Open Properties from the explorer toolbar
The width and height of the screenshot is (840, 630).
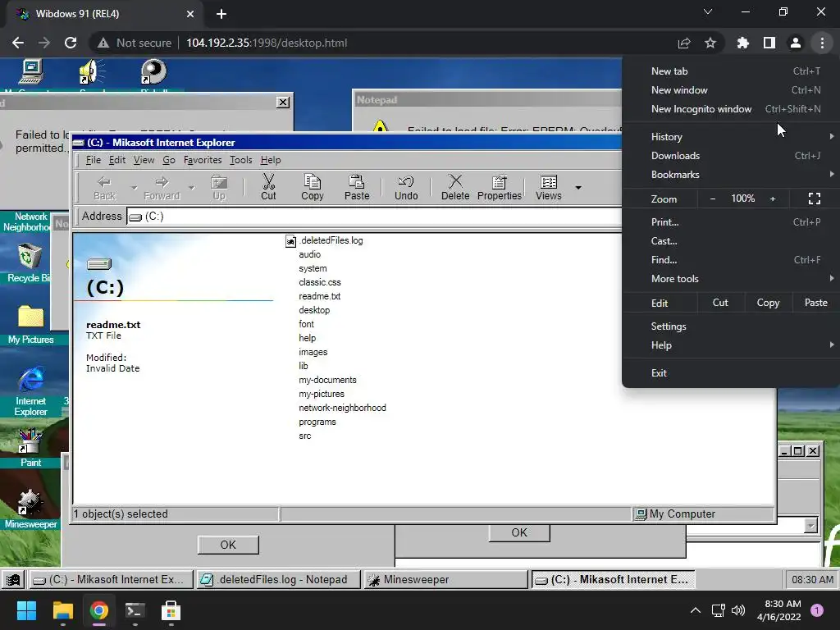[x=500, y=187]
